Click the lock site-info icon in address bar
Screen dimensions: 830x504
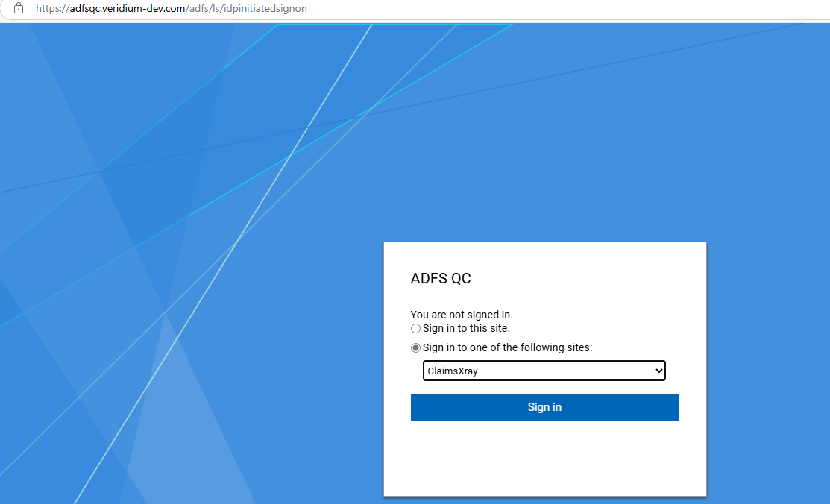[x=19, y=9]
